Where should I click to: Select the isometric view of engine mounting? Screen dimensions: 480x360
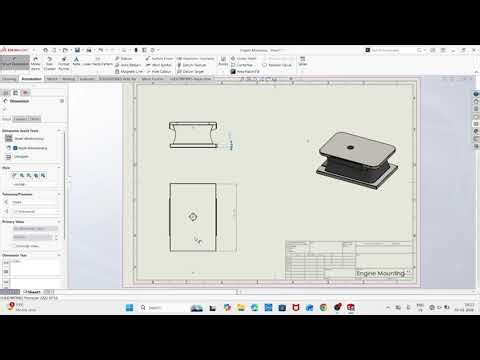click(x=357, y=161)
